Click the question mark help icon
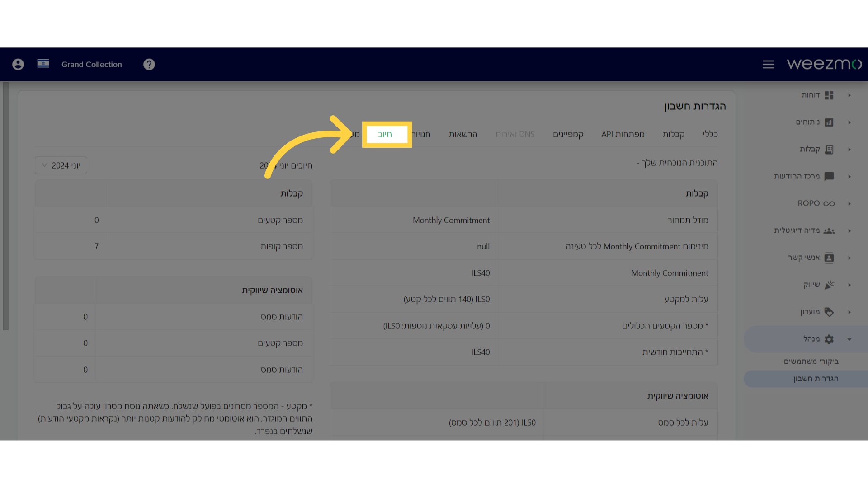 point(149,64)
